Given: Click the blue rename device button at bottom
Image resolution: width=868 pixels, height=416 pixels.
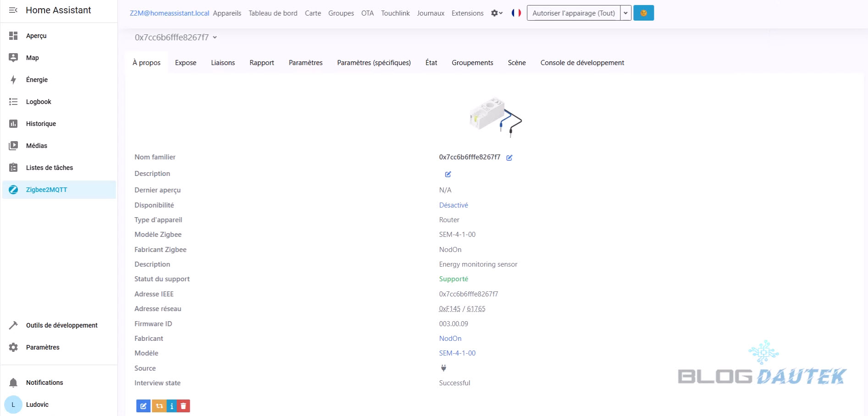Looking at the screenshot, I should tap(143, 406).
